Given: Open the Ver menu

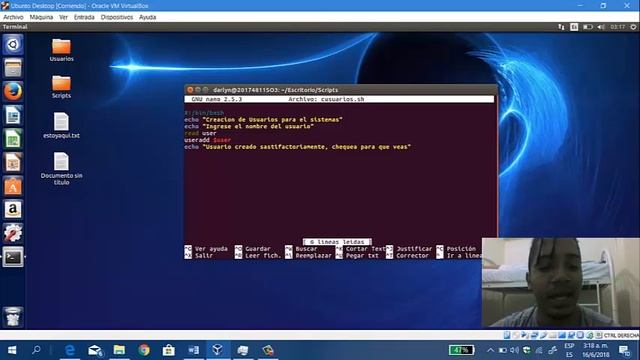Looking at the screenshot, I should [63, 17].
